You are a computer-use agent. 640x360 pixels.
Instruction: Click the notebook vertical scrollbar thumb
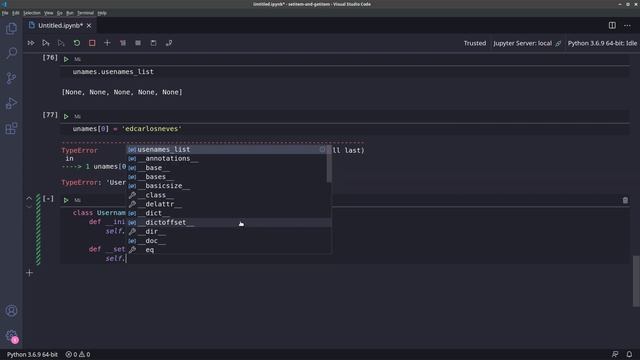point(636,281)
